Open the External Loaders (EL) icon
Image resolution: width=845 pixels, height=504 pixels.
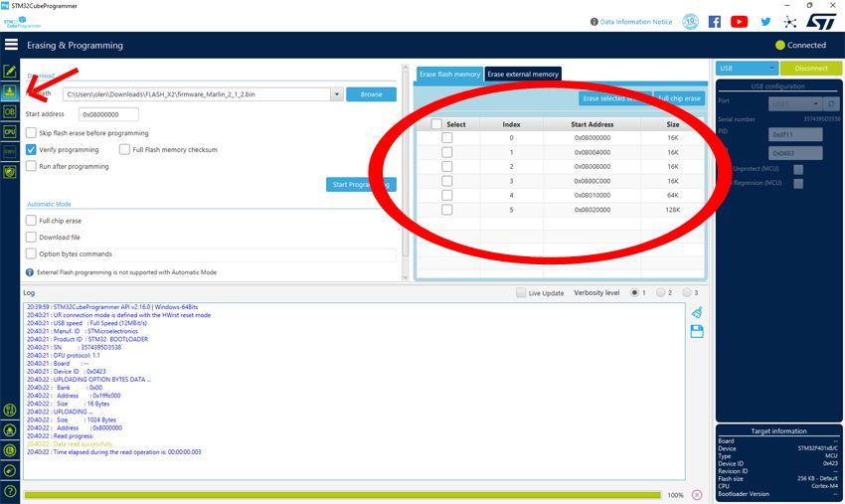pos(10,450)
